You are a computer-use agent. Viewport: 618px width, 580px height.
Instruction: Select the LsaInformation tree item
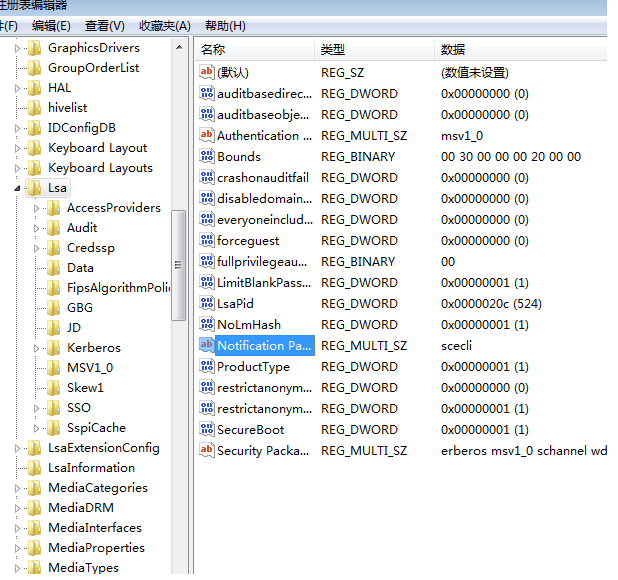(x=91, y=468)
